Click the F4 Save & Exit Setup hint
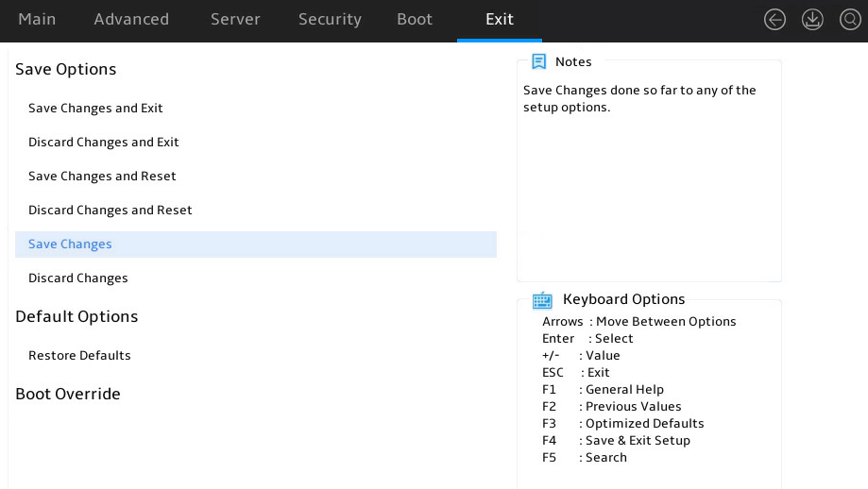The width and height of the screenshot is (868, 489). point(616,440)
